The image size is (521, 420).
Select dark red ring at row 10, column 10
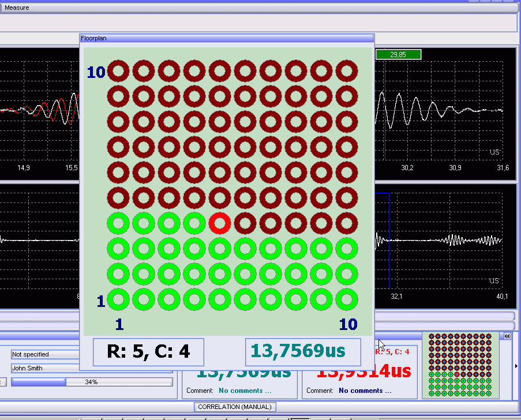coord(347,71)
